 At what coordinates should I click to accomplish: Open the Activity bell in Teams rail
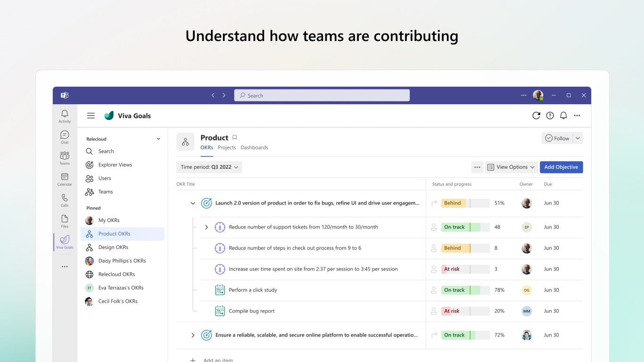click(x=65, y=115)
